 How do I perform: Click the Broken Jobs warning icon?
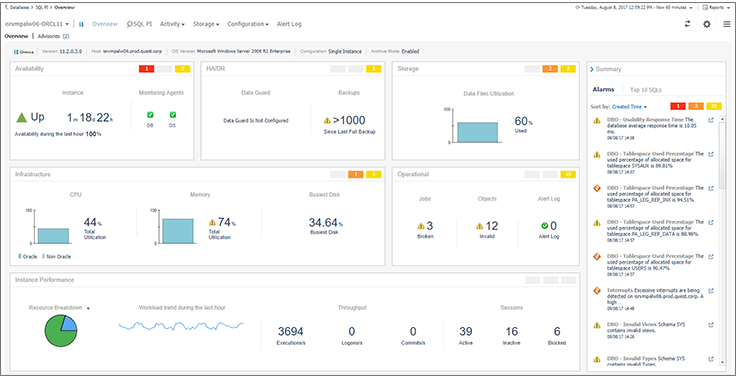421,226
